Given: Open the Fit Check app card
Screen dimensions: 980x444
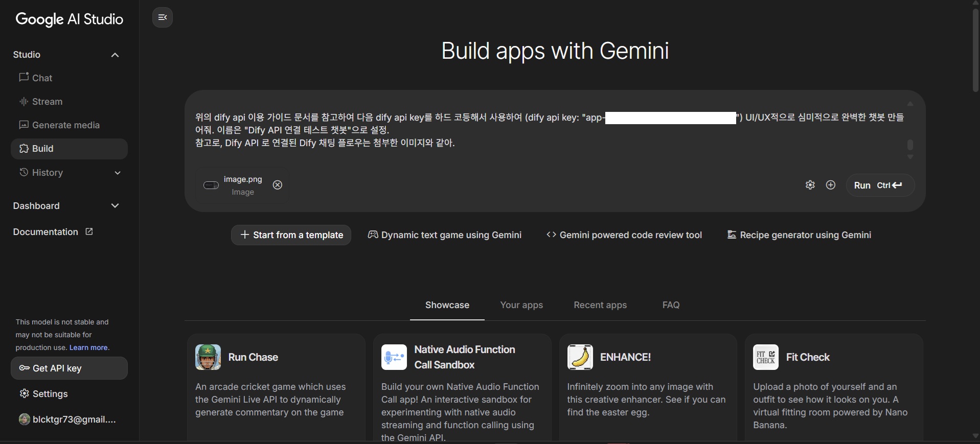Looking at the screenshot, I should click(834, 387).
